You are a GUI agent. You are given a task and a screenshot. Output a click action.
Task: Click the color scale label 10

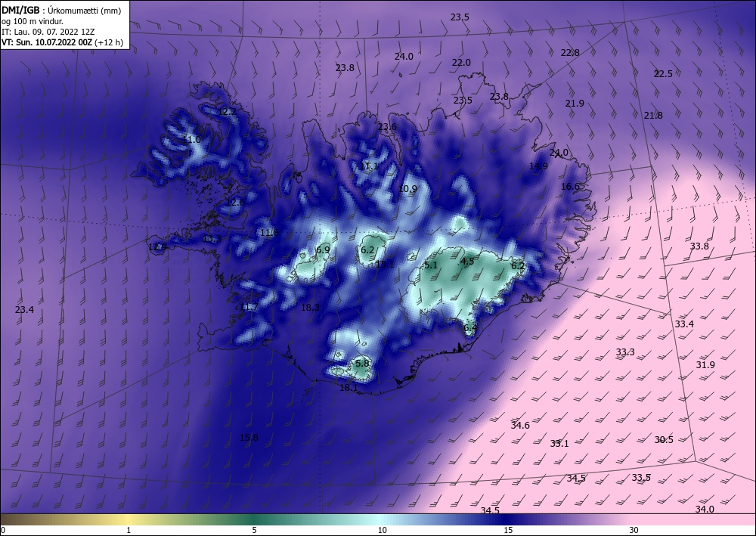click(383, 530)
